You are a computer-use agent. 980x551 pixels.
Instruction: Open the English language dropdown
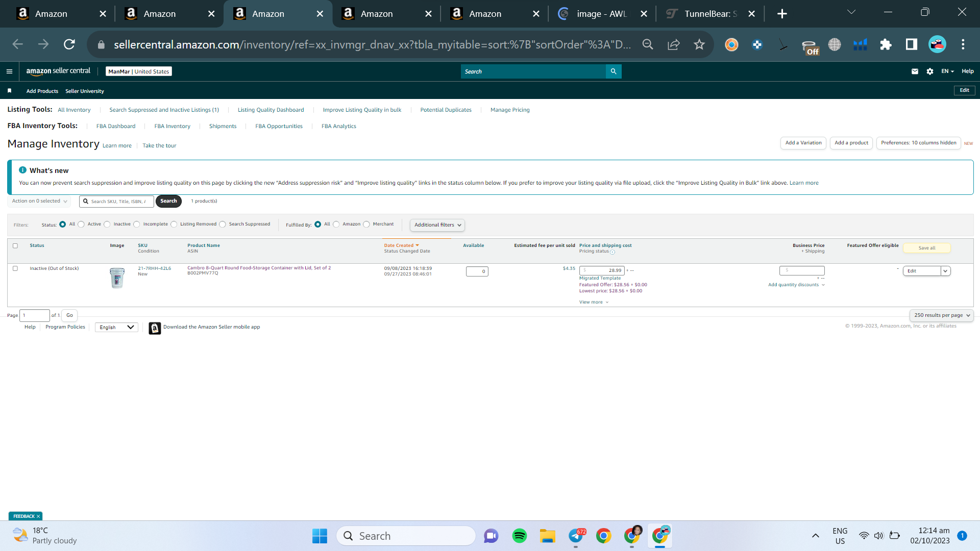pyautogui.click(x=116, y=328)
